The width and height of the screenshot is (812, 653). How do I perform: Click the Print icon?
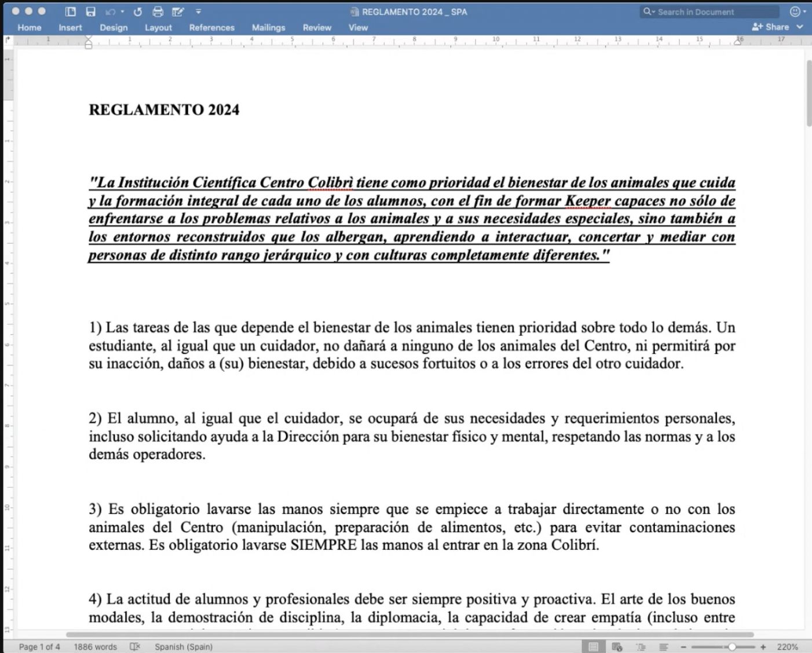(x=158, y=12)
